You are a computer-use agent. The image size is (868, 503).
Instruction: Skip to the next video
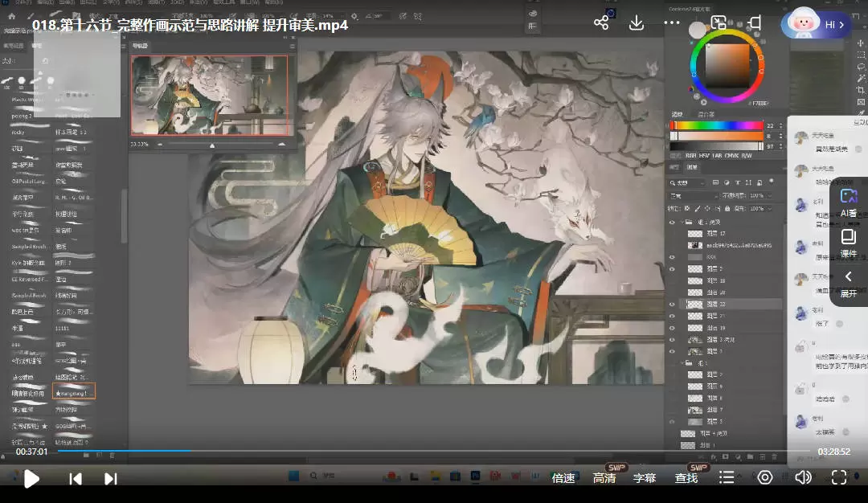pos(111,479)
